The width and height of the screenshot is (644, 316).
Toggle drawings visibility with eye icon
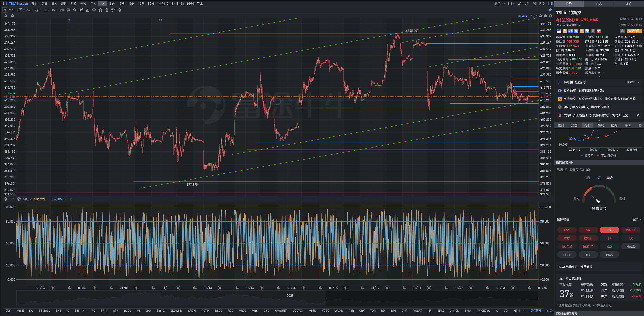pos(94,10)
